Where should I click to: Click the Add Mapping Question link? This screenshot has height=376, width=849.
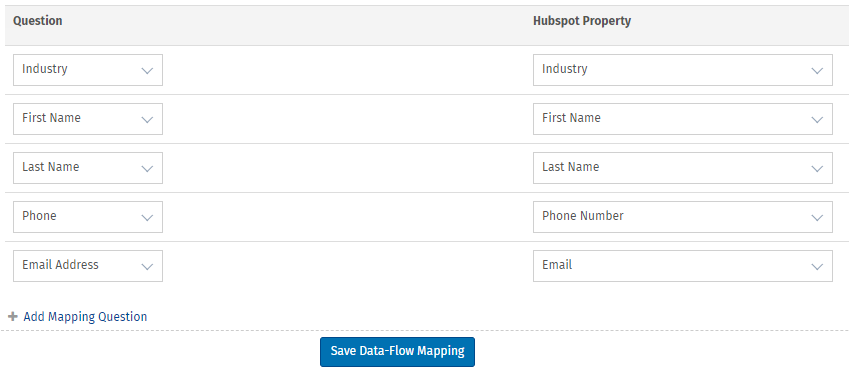85,316
